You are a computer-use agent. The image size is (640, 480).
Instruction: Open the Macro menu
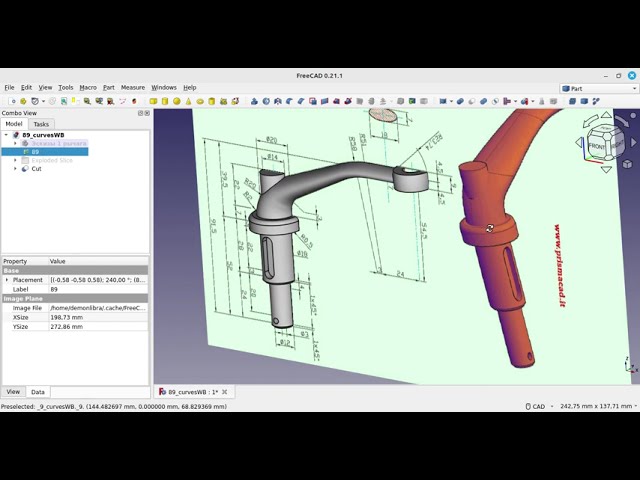(x=88, y=87)
